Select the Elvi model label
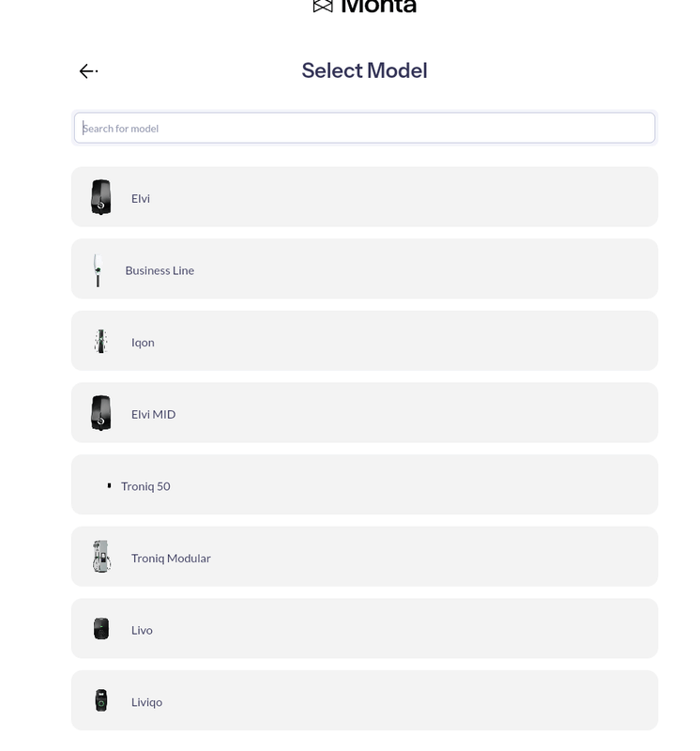700x751 pixels. (141, 198)
